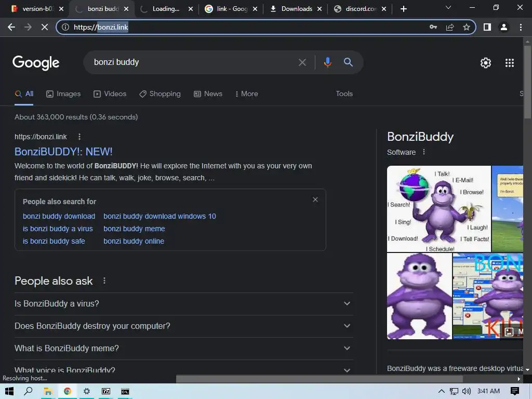532x399 pixels.
Task: Share this page icon
Action: [450, 27]
